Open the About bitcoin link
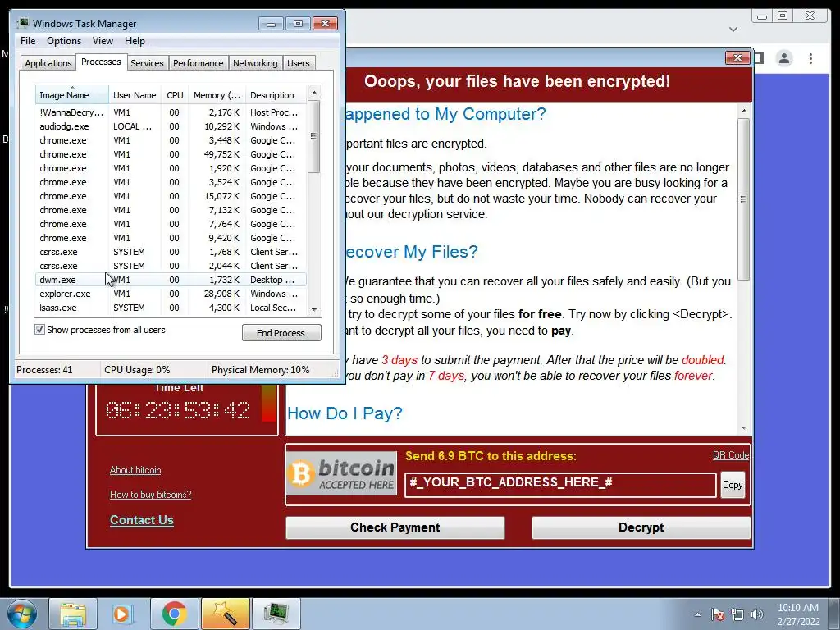 [x=135, y=470]
